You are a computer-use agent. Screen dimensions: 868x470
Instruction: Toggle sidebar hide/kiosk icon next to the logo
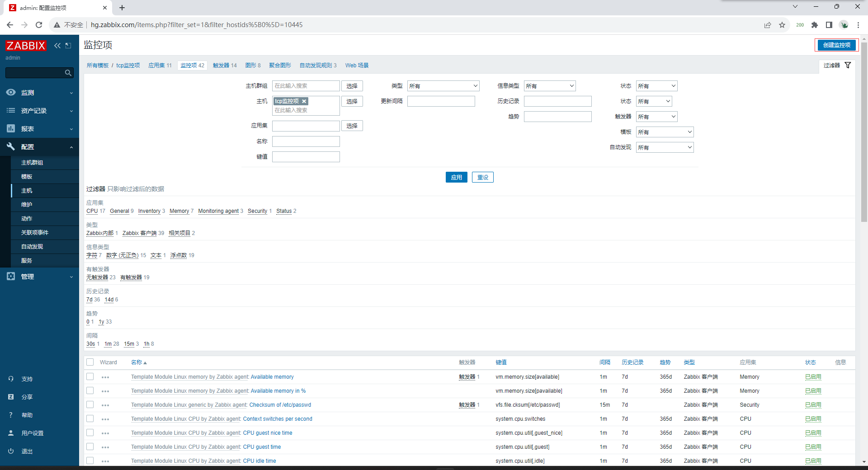coord(68,46)
